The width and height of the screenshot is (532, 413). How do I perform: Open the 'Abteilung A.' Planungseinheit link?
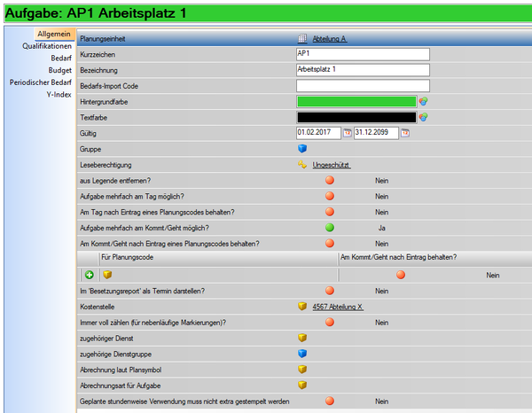(330, 39)
